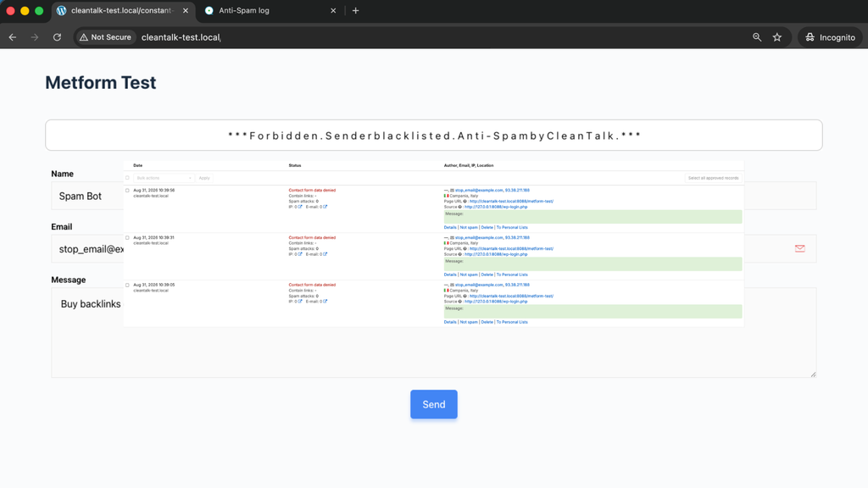
Task: Click the Italy flag icon in 10:39:05 row
Action: pyautogui.click(x=446, y=291)
